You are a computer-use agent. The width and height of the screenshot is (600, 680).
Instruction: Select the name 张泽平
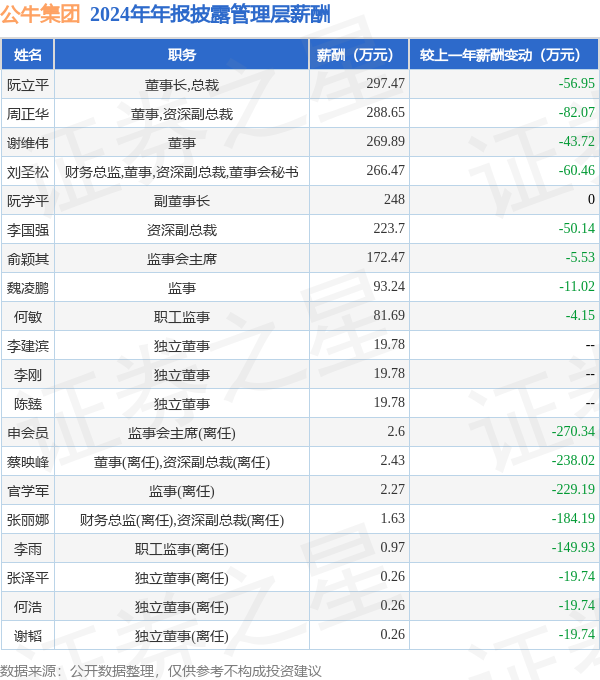tap(28, 578)
